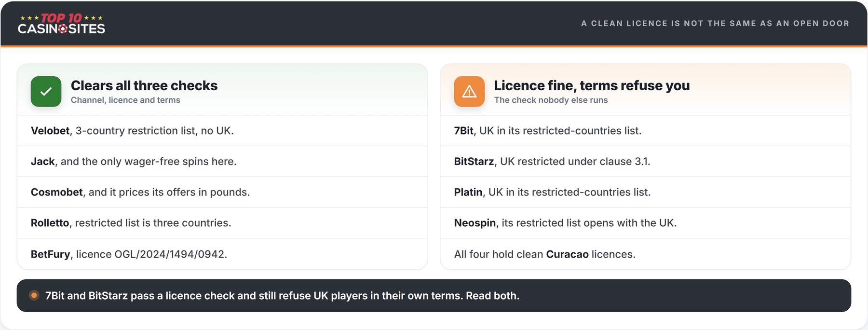The image size is (868, 330).
Task: Click the Platin restricted-countries row
Action: [646, 192]
